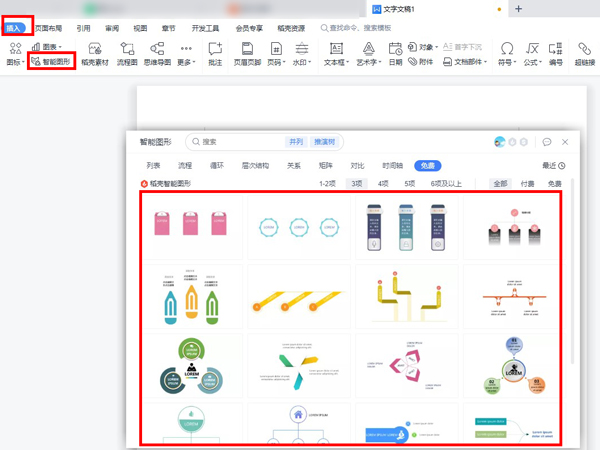Click the 最近 recent button

553,166
